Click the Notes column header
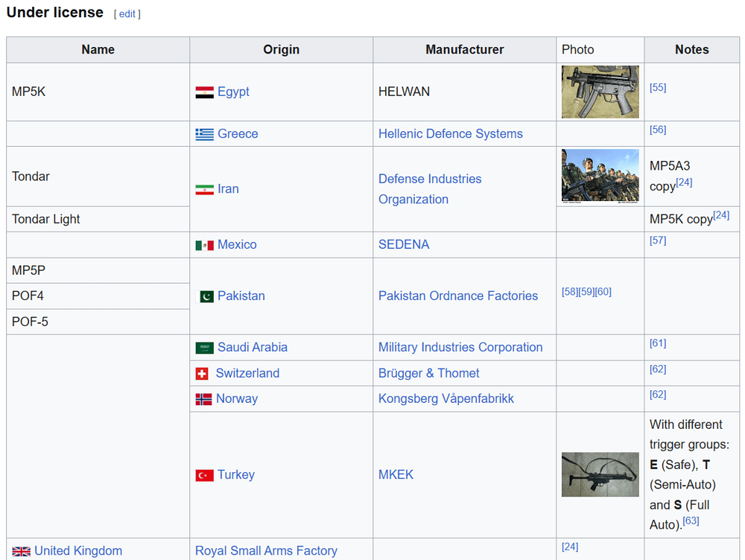This screenshot has height=560, width=745. [x=692, y=49]
